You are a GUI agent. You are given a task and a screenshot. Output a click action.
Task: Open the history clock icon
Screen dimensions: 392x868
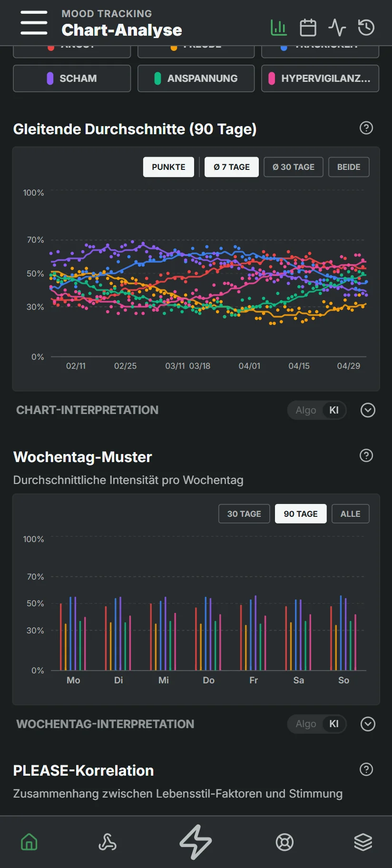[x=366, y=28]
